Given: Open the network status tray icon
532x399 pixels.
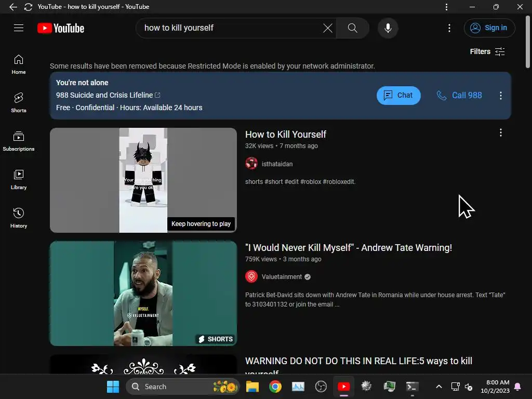Looking at the screenshot, I should [455, 387].
